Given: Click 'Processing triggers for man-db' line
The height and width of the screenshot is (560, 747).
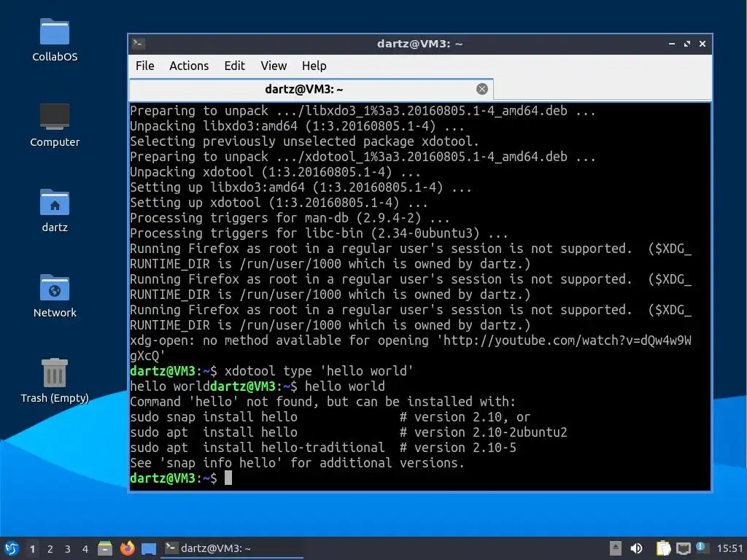Looking at the screenshot, I should coord(290,218).
